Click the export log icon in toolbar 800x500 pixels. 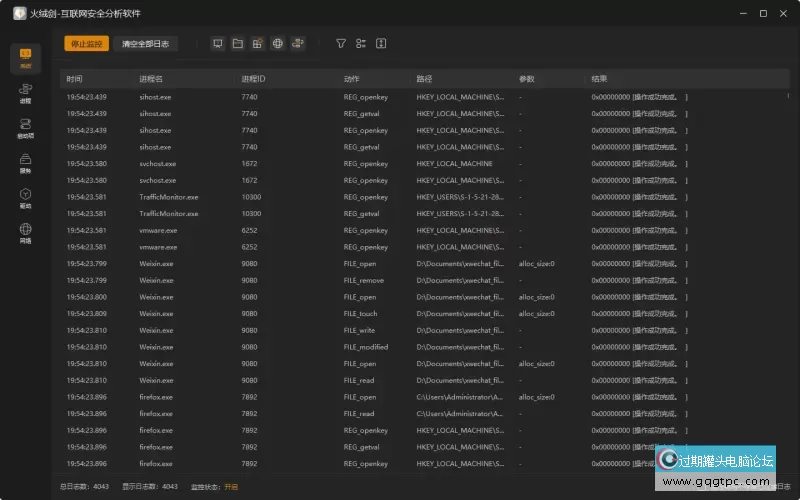(x=381, y=44)
